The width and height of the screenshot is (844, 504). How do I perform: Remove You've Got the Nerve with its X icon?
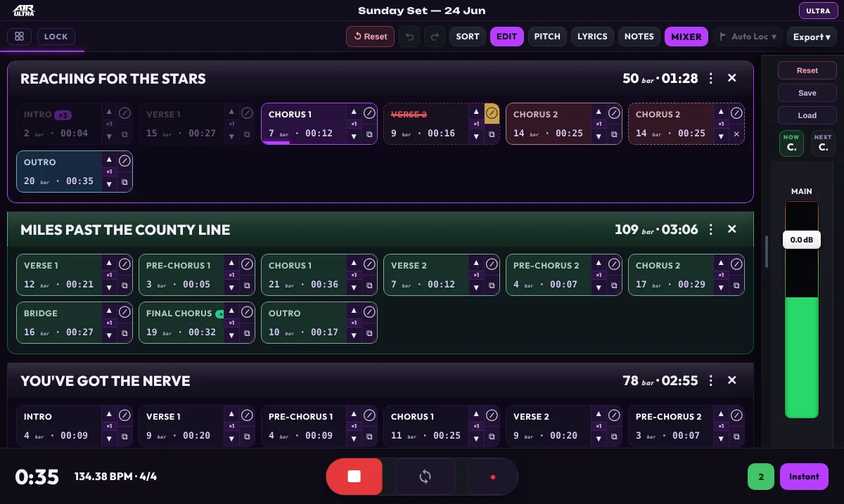[x=732, y=380]
